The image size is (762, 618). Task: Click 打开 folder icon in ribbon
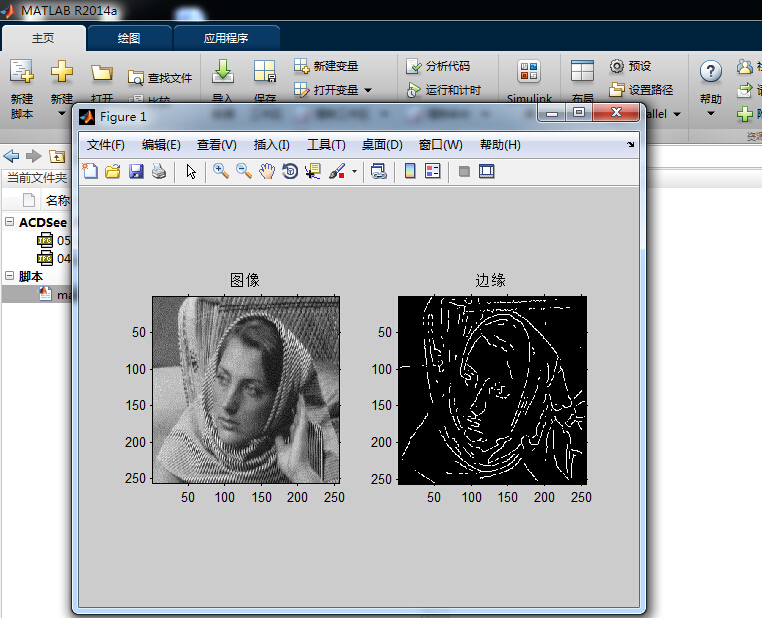tap(102, 73)
